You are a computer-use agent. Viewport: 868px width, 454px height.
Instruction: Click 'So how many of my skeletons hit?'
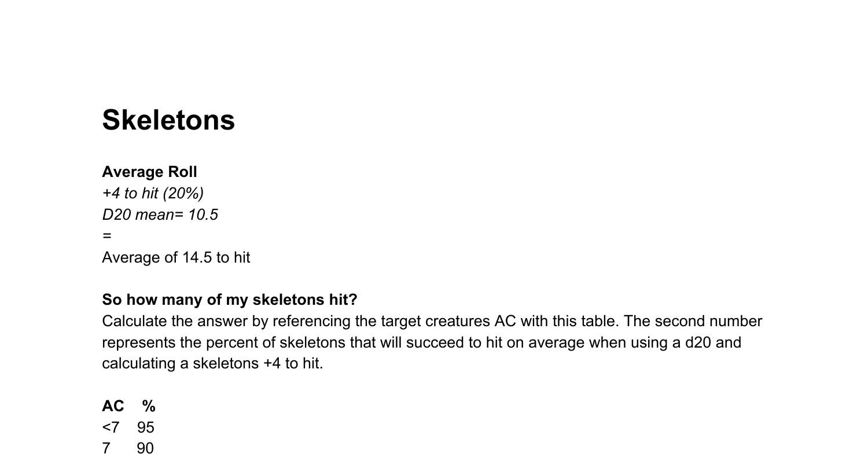tap(230, 300)
